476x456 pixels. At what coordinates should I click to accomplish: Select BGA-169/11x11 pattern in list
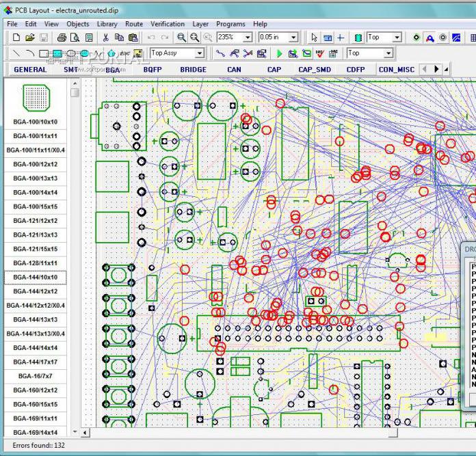[x=35, y=418]
